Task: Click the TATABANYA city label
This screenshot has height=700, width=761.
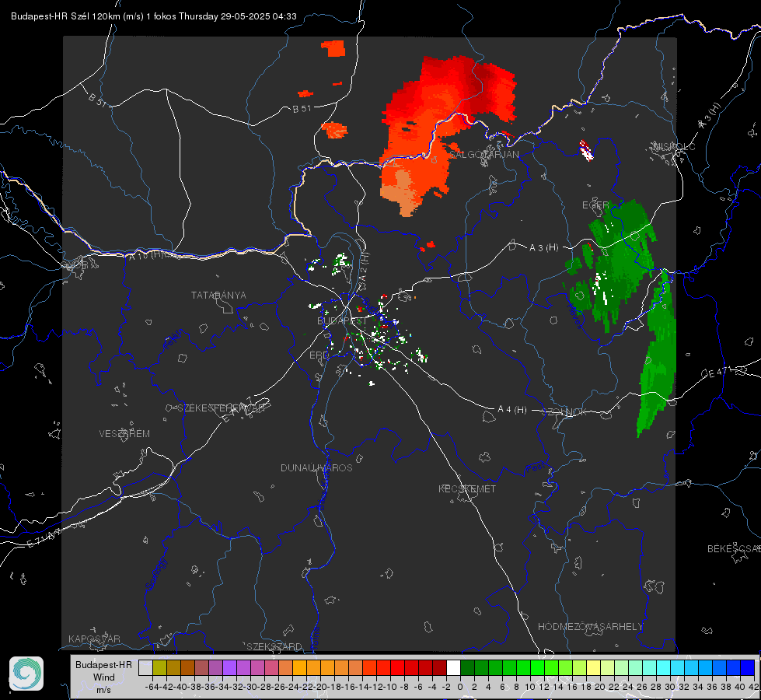Action: point(218,296)
